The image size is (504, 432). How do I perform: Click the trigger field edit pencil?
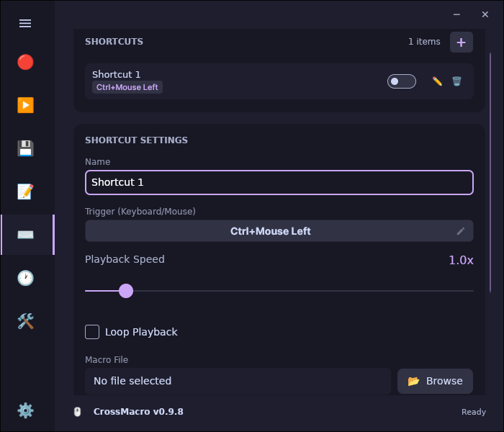(x=461, y=231)
